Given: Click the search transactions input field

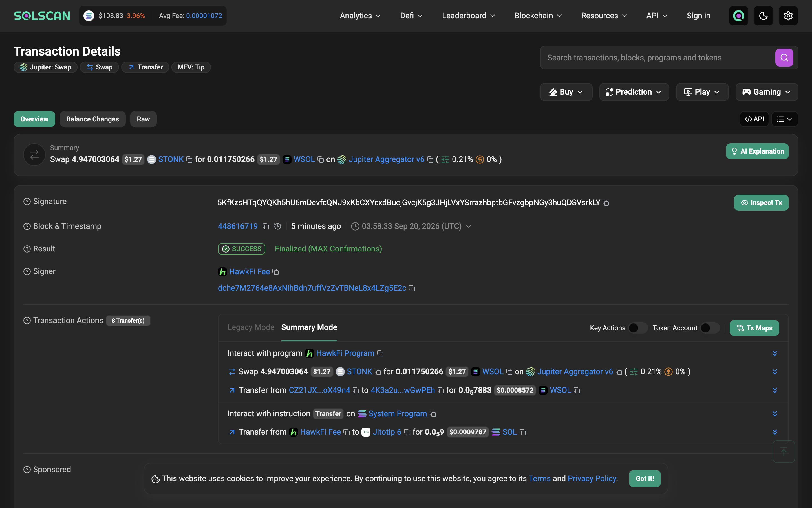Looking at the screenshot, I should (659, 58).
